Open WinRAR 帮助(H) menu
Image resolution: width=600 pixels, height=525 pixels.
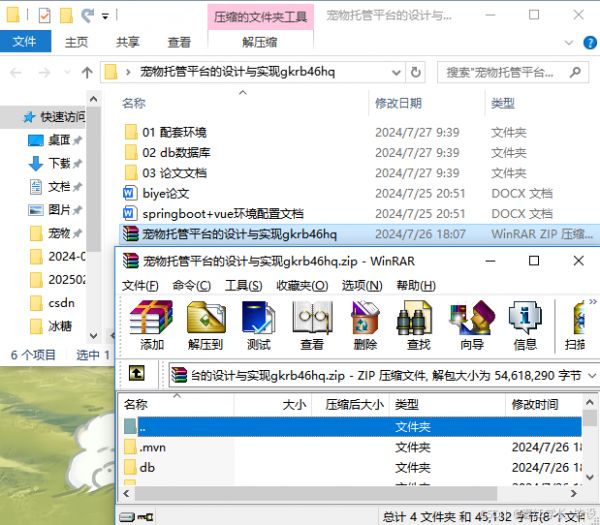(416, 285)
